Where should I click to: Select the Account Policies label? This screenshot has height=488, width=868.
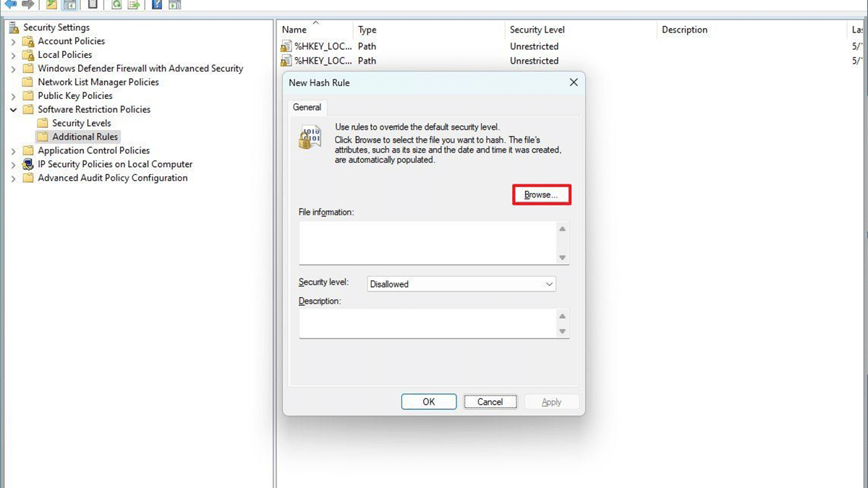72,41
